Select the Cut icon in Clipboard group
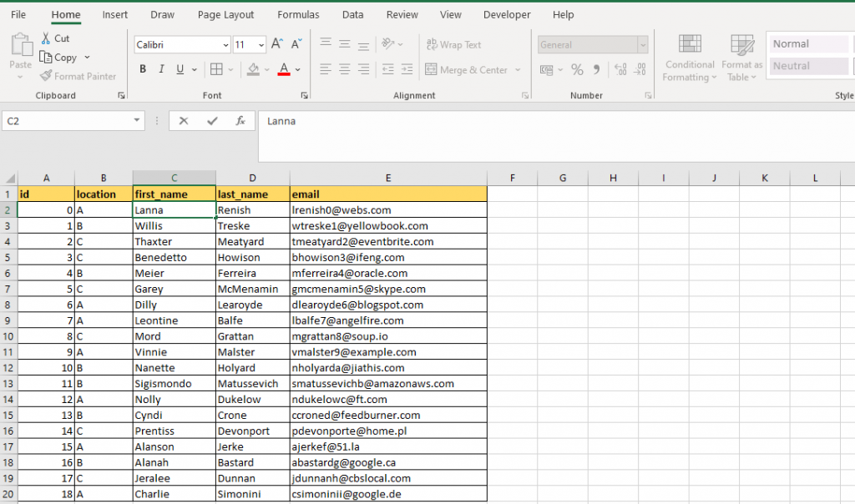Screen dimensions: 855x504 tap(48, 38)
